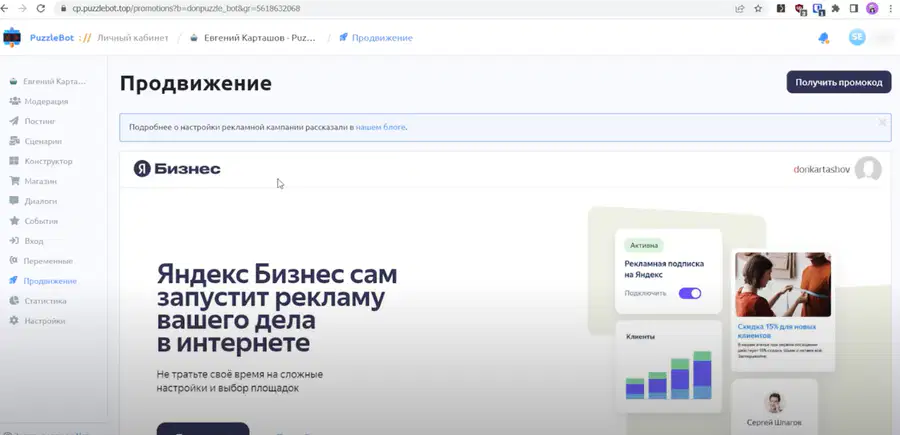This screenshot has height=435, width=900.
Task: Click Скидка 15% для новых клиентов link
Action: pyautogui.click(x=777, y=331)
